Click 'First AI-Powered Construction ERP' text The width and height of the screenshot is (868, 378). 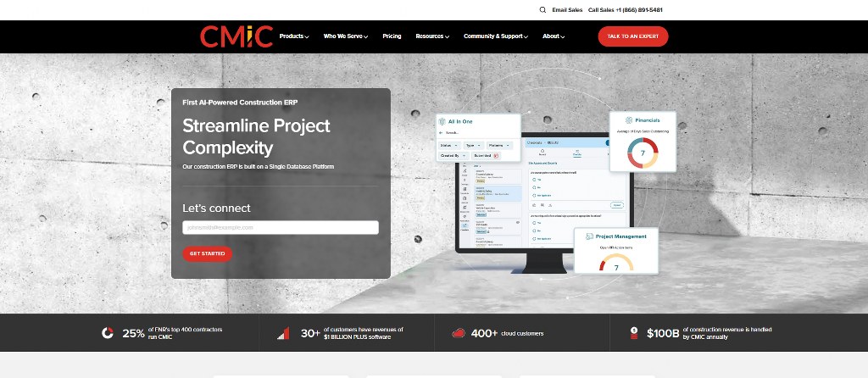[240, 103]
